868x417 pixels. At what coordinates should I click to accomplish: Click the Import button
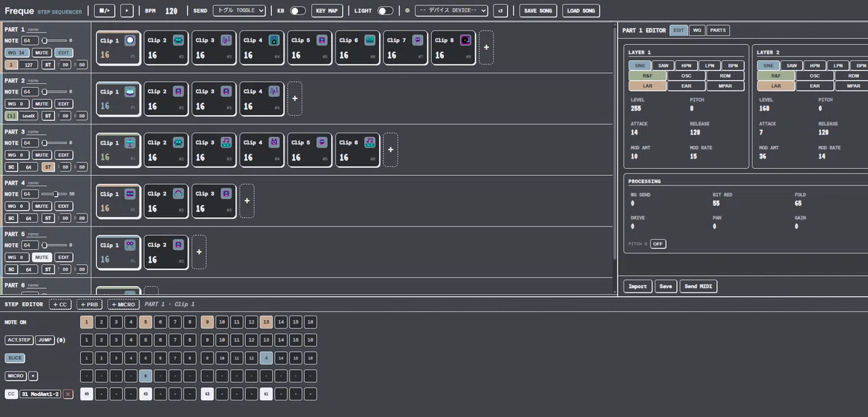click(637, 287)
